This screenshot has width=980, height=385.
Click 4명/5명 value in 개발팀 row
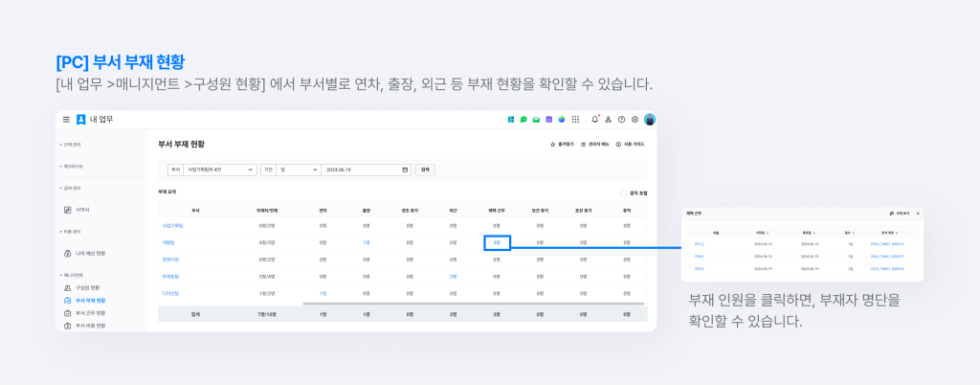click(x=268, y=242)
